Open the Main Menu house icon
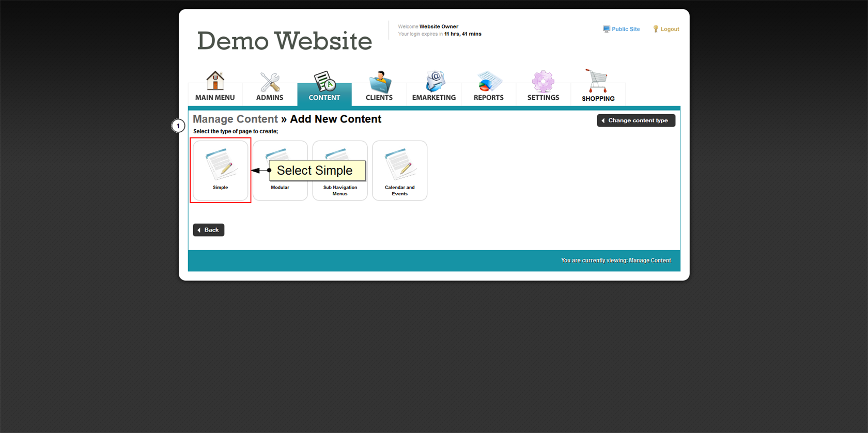 (x=215, y=82)
